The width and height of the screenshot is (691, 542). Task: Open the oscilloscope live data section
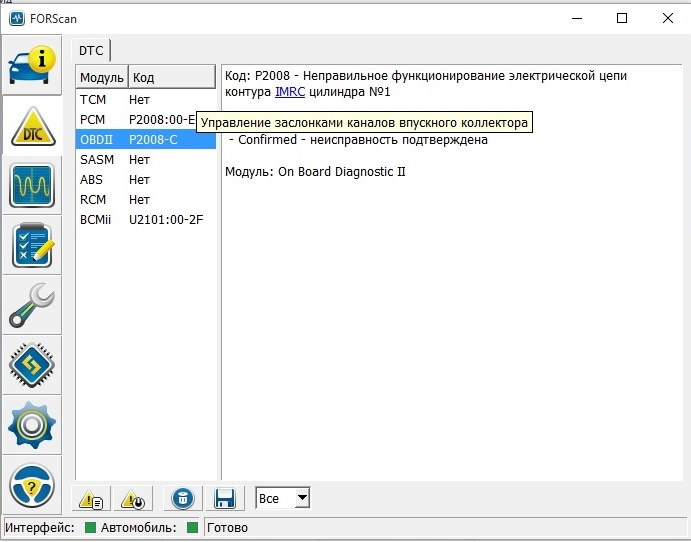pyautogui.click(x=32, y=186)
